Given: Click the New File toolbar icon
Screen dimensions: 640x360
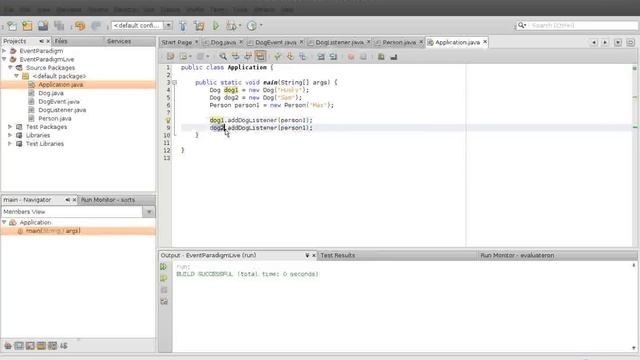Looking at the screenshot, I should (12, 26).
